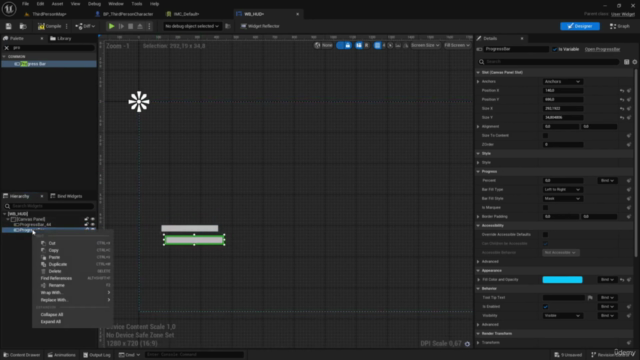Open the Anchors dropdown
The width and height of the screenshot is (640, 360).
562,82
